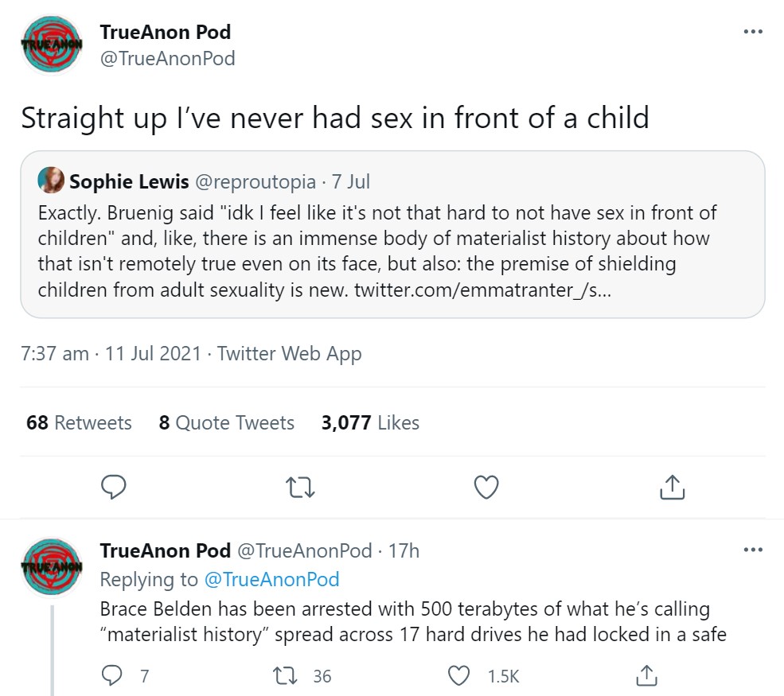
Task: Retweet the main TrueAnon Pod tweet
Action: pyautogui.click(x=300, y=487)
